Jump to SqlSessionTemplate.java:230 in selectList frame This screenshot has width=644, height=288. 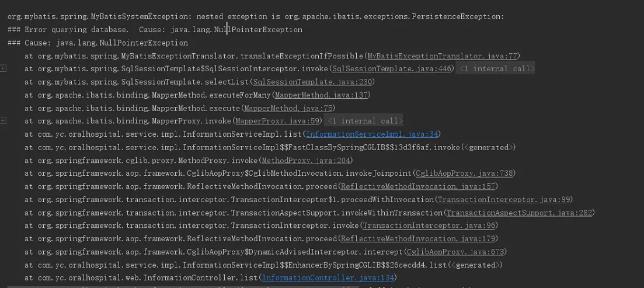[x=312, y=82]
